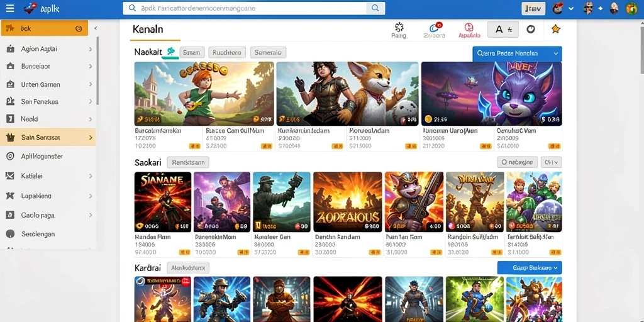Image resolution: width=644 pixels, height=322 pixels.
Task: Click the red Apalais clock icon
Action: tap(469, 27)
